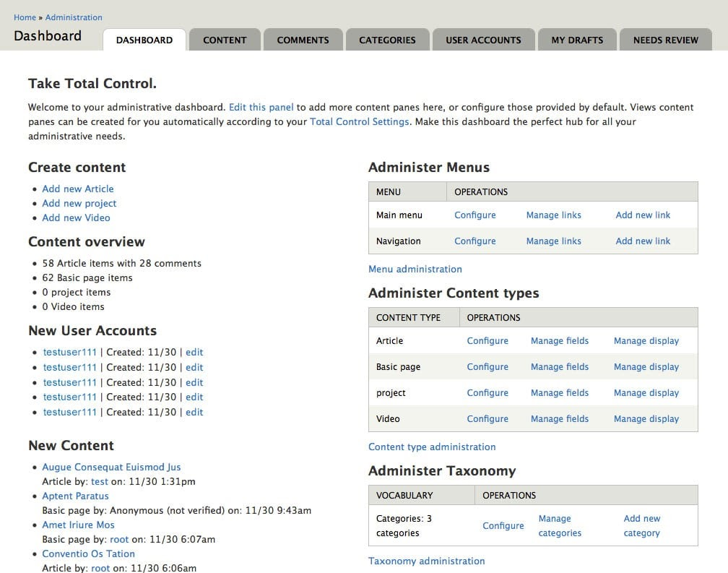Configure the project content type
Image resolution: width=728 pixels, height=573 pixels.
pyautogui.click(x=487, y=393)
